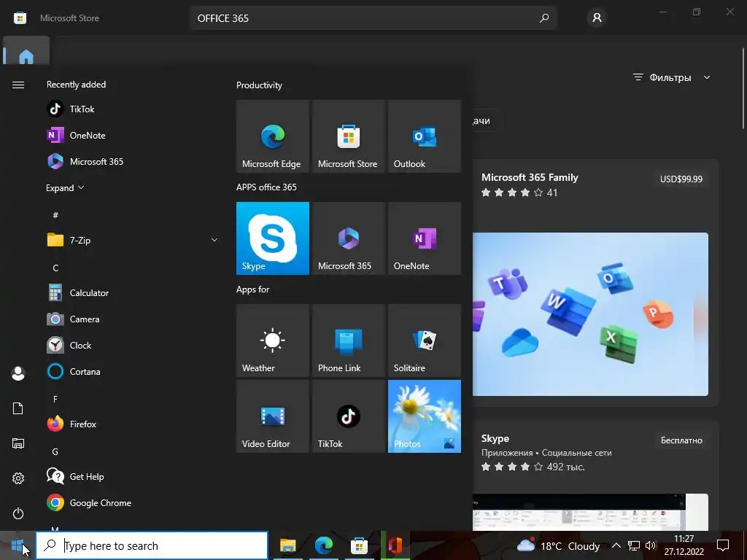Click the APPS office 365 group heading
Viewport: 747px width, 560px height.
pyautogui.click(x=266, y=187)
